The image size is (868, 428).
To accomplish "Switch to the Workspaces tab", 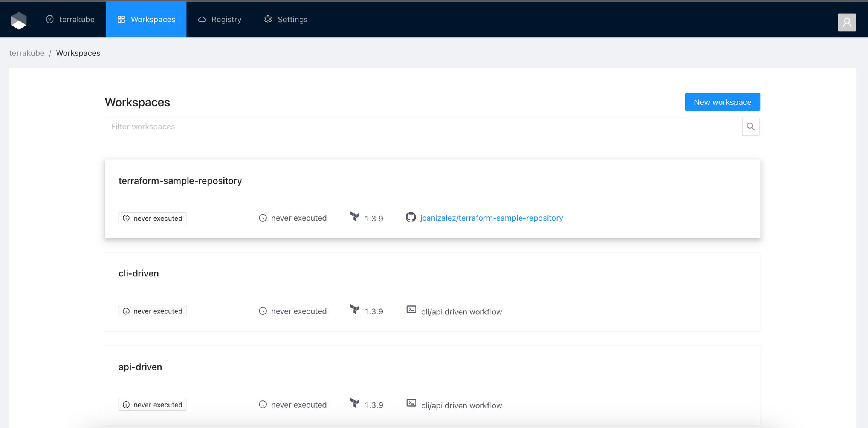I will click(146, 20).
